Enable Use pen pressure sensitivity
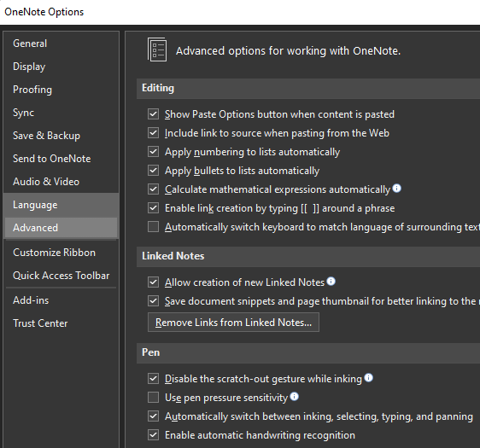The height and width of the screenshot is (448, 480). [153, 398]
